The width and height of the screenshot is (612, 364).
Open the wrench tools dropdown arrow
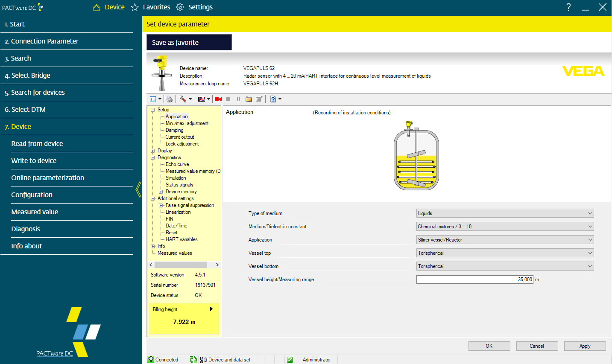[190, 99]
